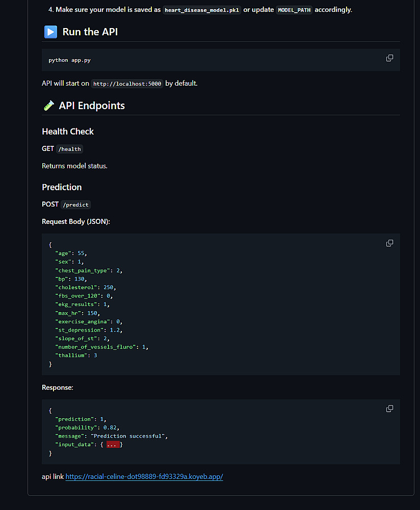The width and height of the screenshot is (420, 510).
Task: Select the Health Check subheading
Action: click(68, 132)
